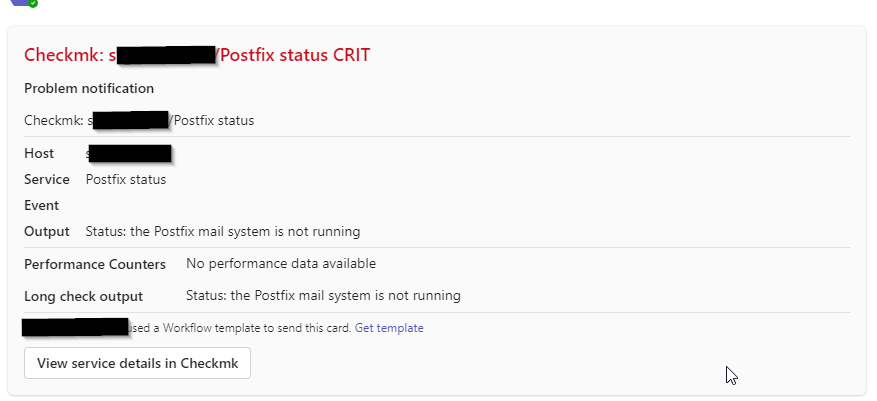Click the green presence status badge

pos(33,4)
